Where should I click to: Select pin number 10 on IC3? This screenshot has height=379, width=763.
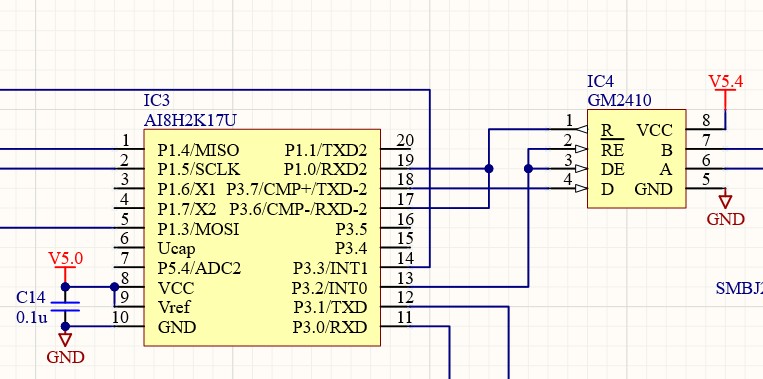point(120,318)
